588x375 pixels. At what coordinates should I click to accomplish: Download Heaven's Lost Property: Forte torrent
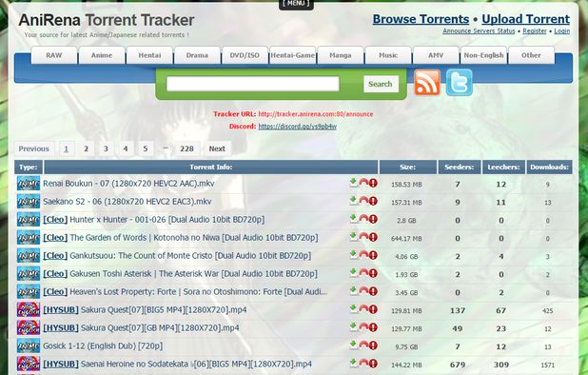click(x=353, y=291)
